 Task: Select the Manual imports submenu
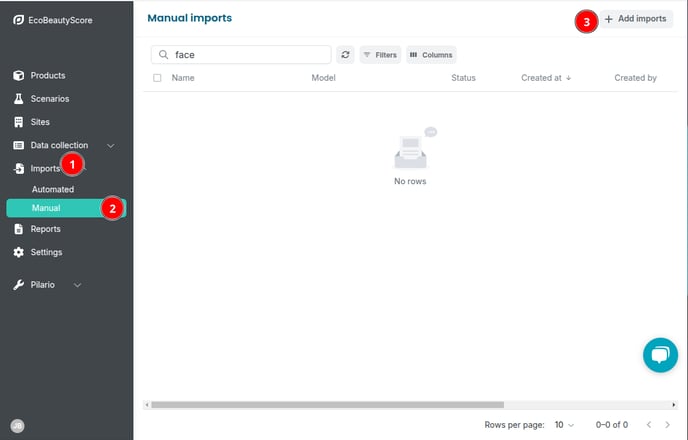(x=66, y=208)
